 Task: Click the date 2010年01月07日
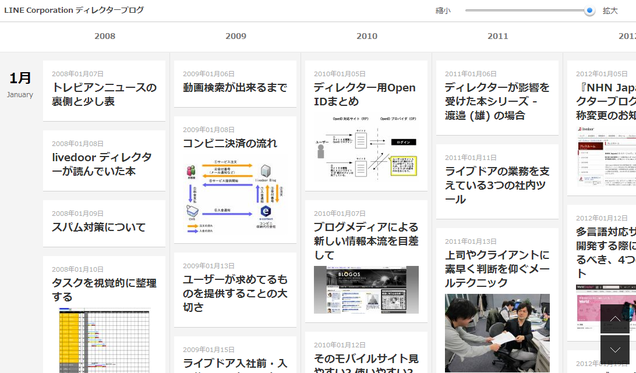coord(339,213)
